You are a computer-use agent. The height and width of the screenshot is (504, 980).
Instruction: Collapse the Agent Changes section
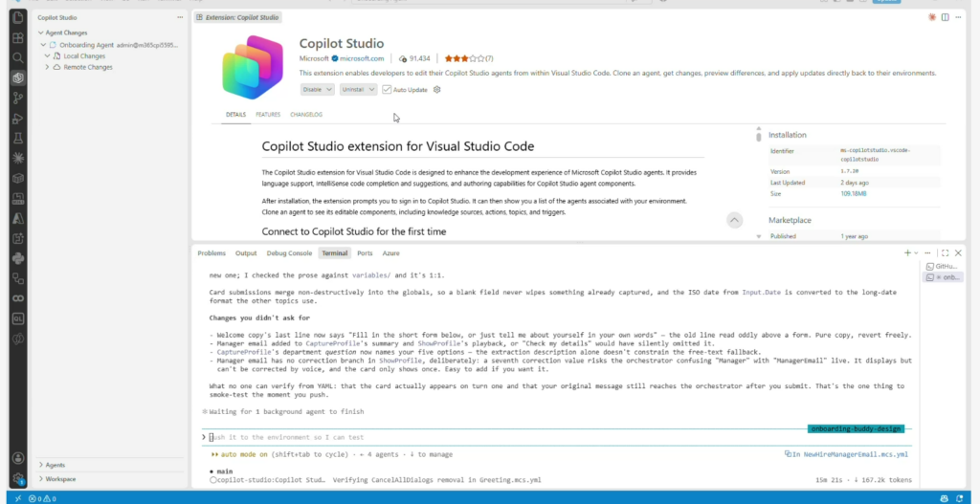pos(41,33)
